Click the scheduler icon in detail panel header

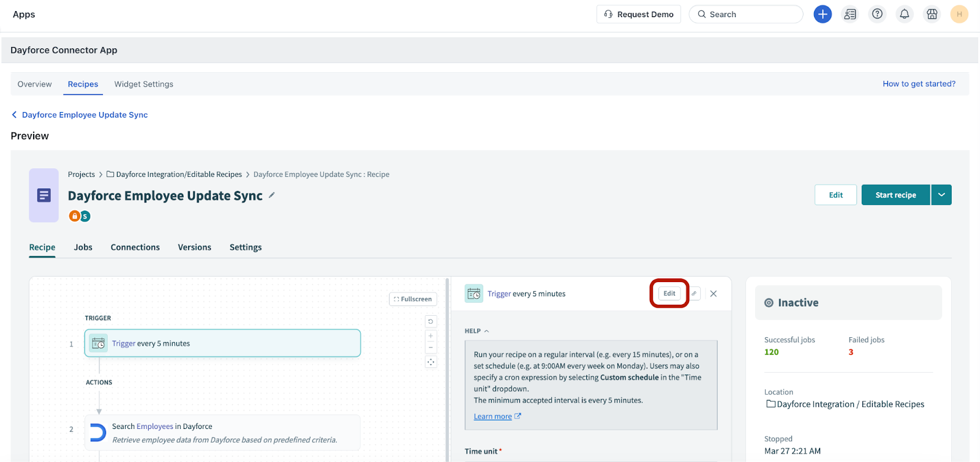click(474, 294)
